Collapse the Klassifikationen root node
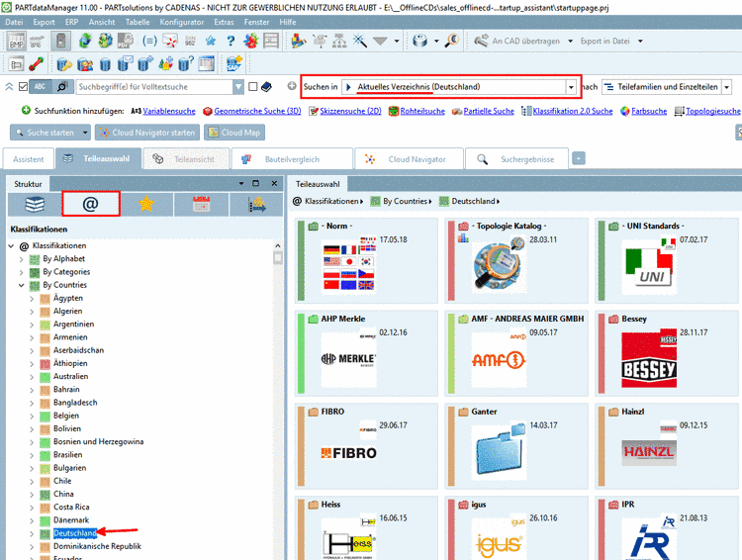Image resolution: width=742 pixels, height=560 pixels. pyautogui.click(x=11, y=246)
